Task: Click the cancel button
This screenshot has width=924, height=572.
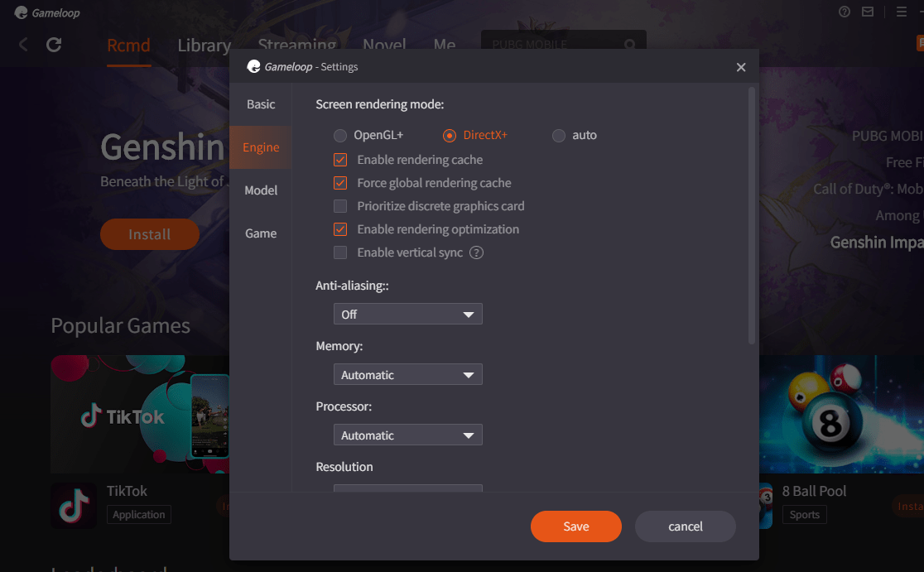Action: coord(686,526)
